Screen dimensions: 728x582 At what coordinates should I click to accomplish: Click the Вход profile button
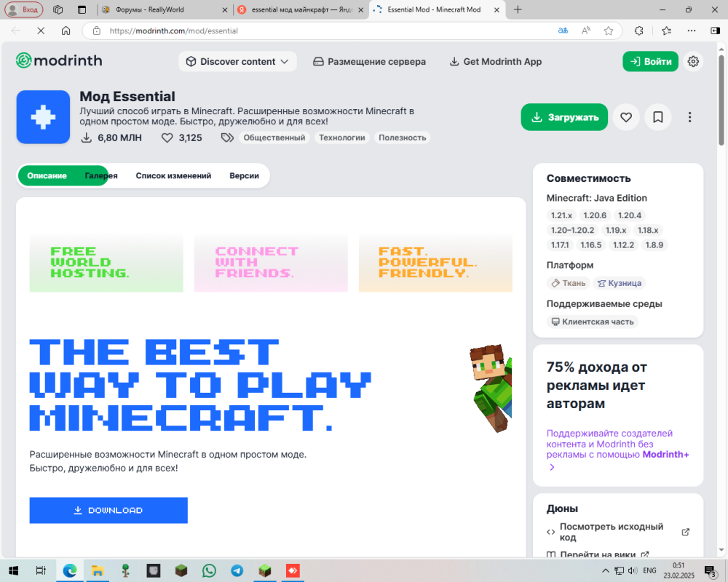click(24, 9)
